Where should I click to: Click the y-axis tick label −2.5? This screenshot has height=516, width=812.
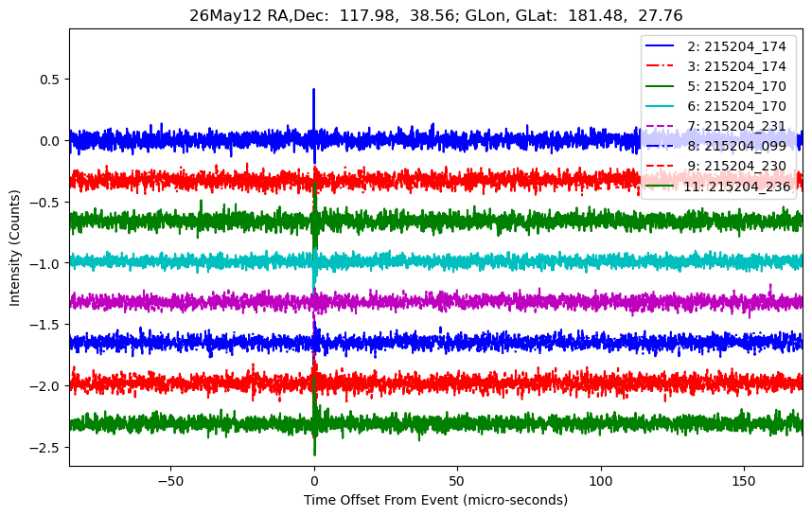45,447
